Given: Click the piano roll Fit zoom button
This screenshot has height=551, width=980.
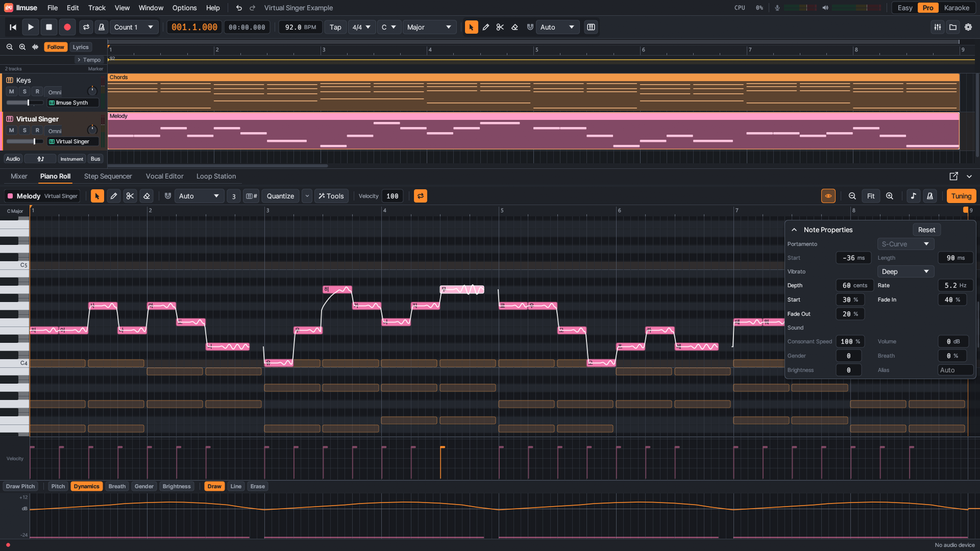Looking at the screenshot, I should (870, 196).
